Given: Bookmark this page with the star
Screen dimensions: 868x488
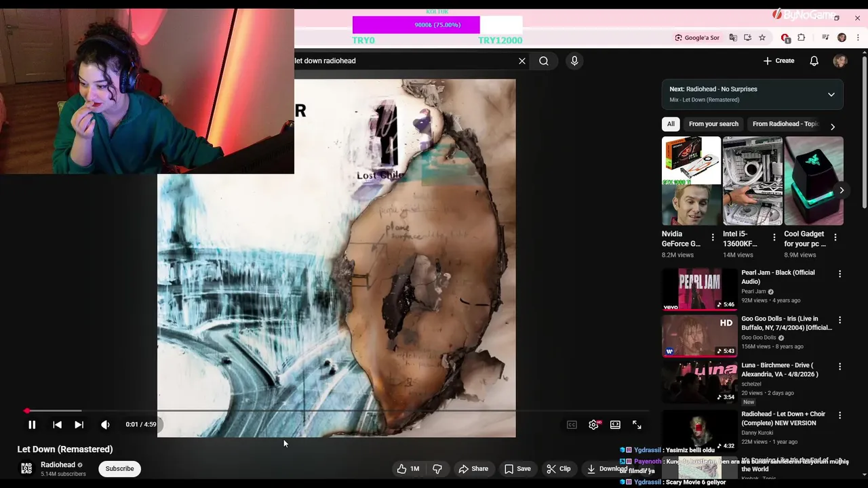Looking at the screenshot, I should [x=762, y=38].
